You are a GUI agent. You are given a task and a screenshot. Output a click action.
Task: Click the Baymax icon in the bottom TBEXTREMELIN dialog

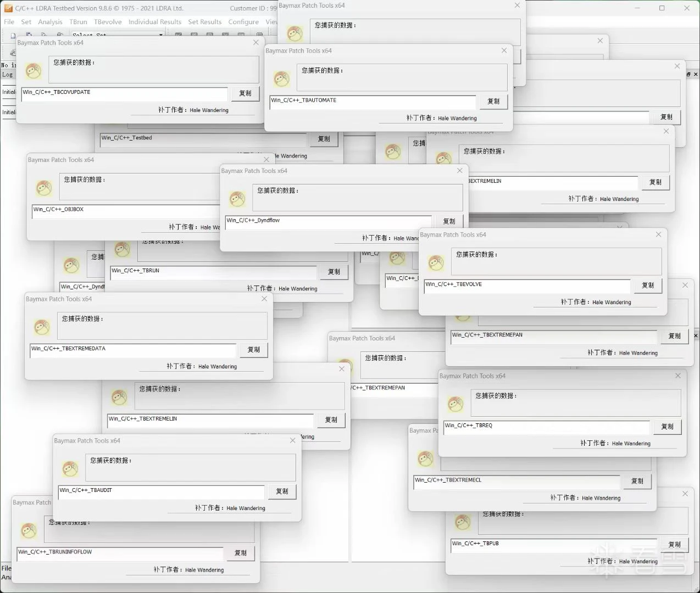[119, 397]
